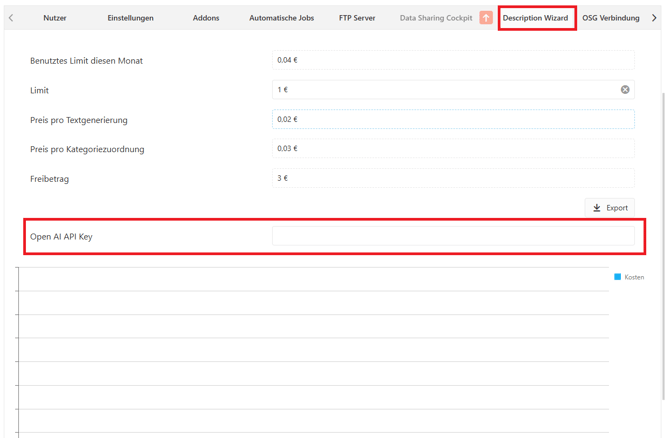This screenshot has height=438, width=670.
Task: Click the Open AI API Key input
Action: (452, 237)
